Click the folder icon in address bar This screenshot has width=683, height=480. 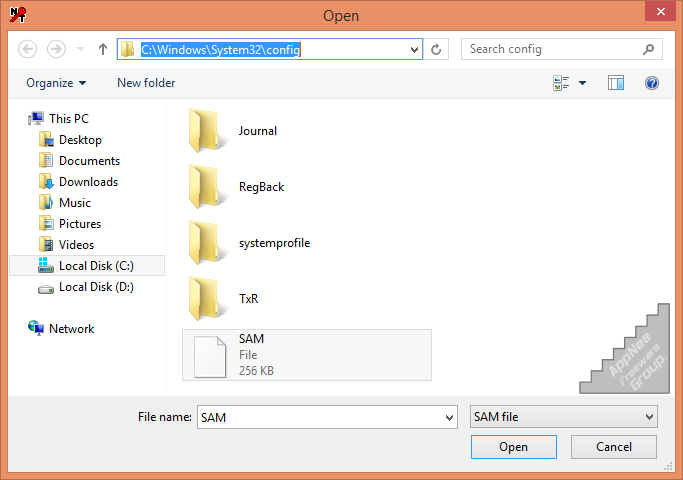(127, 49)
